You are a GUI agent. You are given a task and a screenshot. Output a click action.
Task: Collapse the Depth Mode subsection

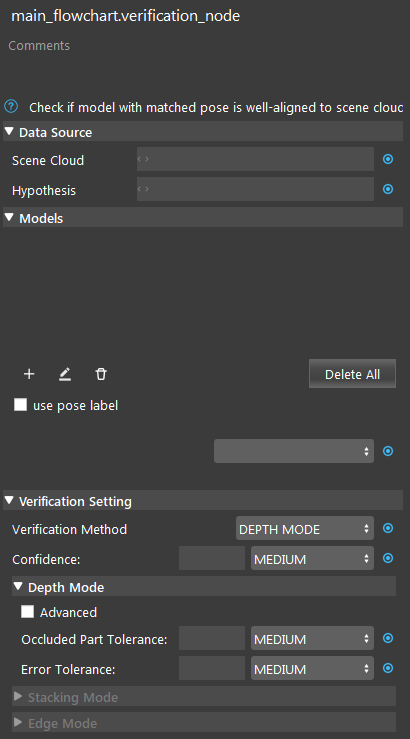point(18,586)
